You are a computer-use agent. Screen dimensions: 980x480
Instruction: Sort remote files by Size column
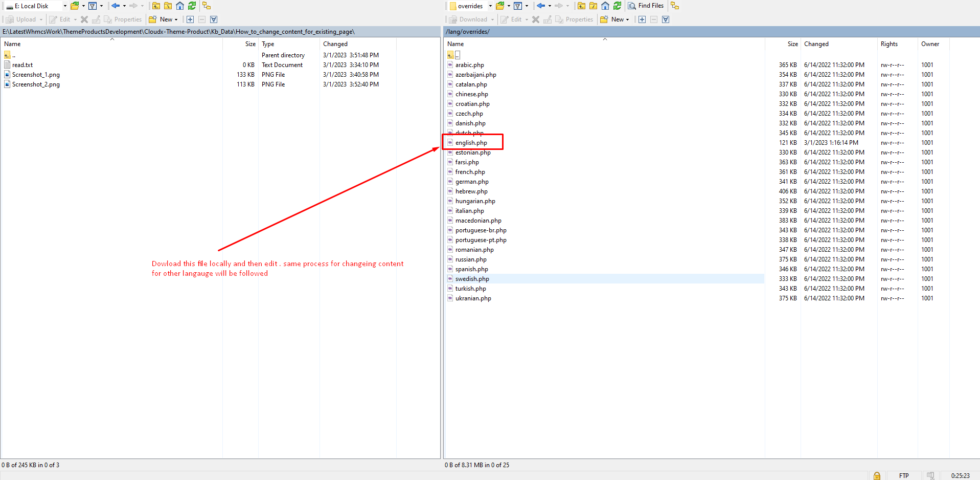(x=792, y=44)
